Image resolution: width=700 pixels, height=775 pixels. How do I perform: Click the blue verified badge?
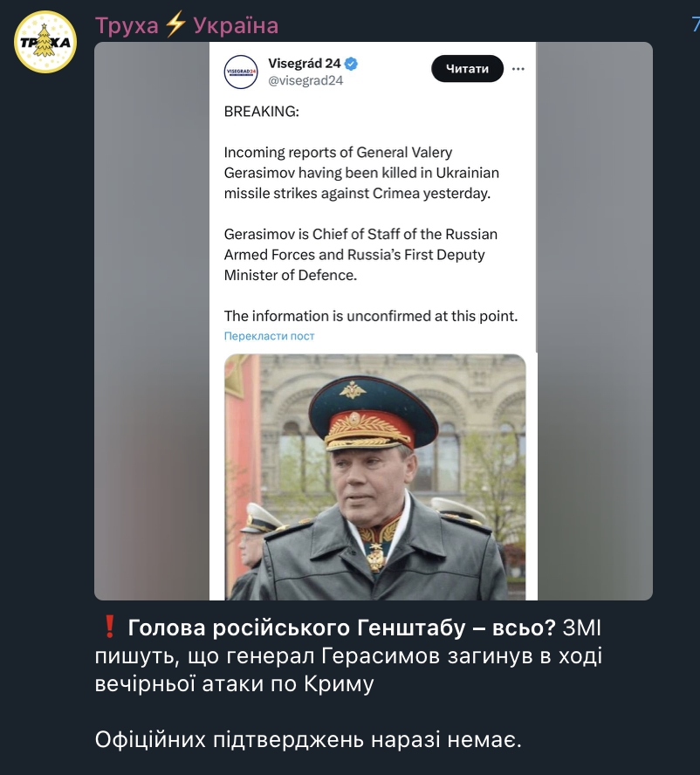pyautogui.click(x=351, y=64)
